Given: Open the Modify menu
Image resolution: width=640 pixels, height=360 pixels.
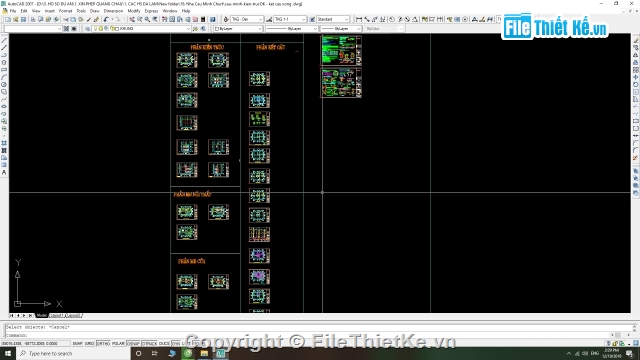Looking at the screenshot, I should tap(134, 11).
